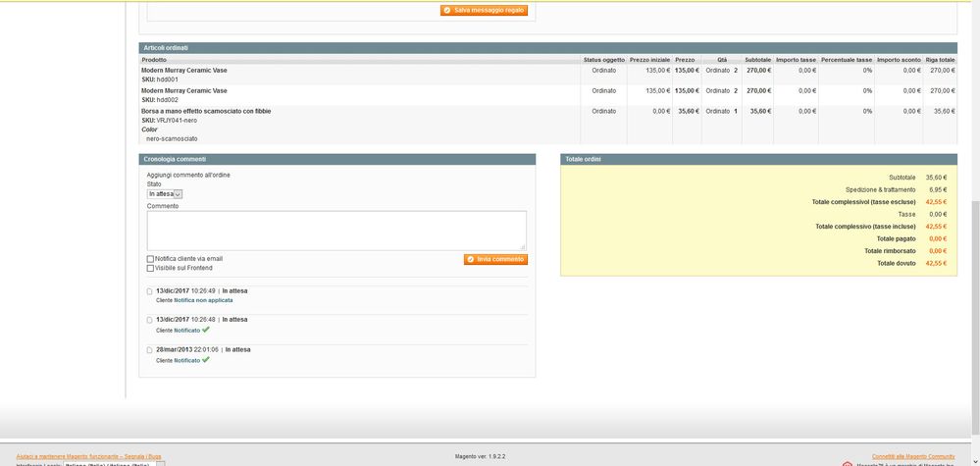Click the Invia commento button

[495, 259]
